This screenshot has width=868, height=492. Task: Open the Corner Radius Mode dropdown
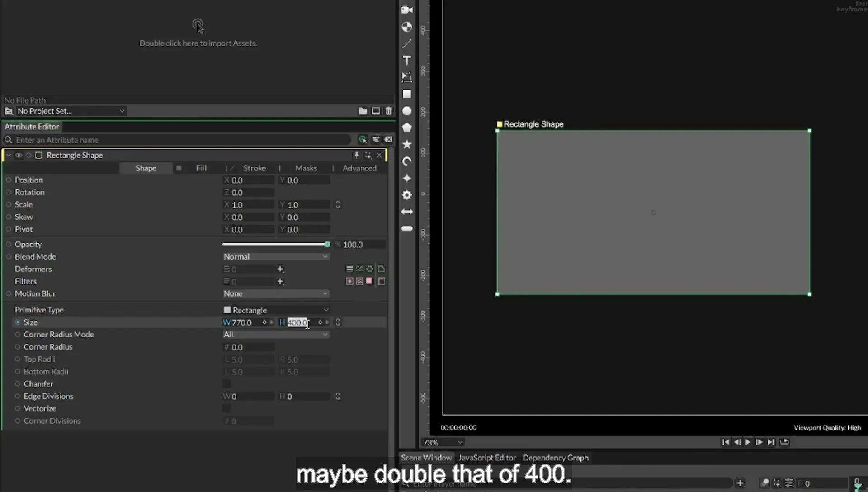click(x=276, y=335)
